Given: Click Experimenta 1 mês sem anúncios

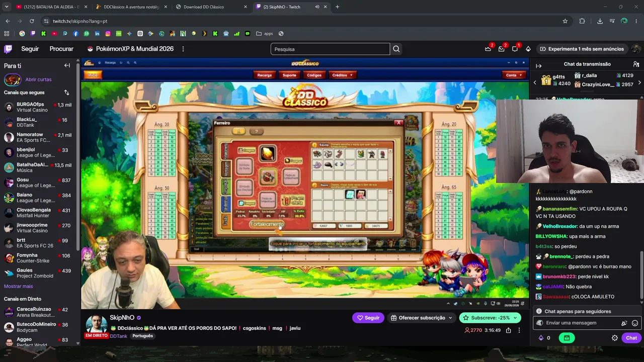Looking at the screenshot, I should pyautogui.click(x=582, y=49).
